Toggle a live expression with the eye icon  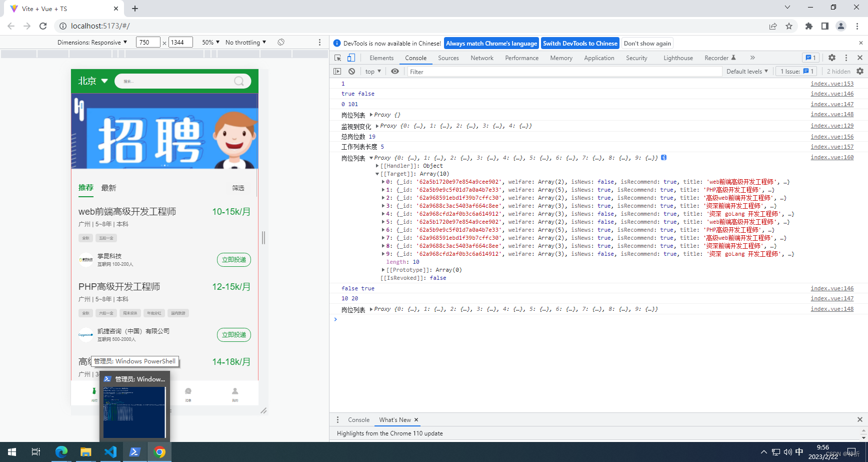(x=395, y=71)
